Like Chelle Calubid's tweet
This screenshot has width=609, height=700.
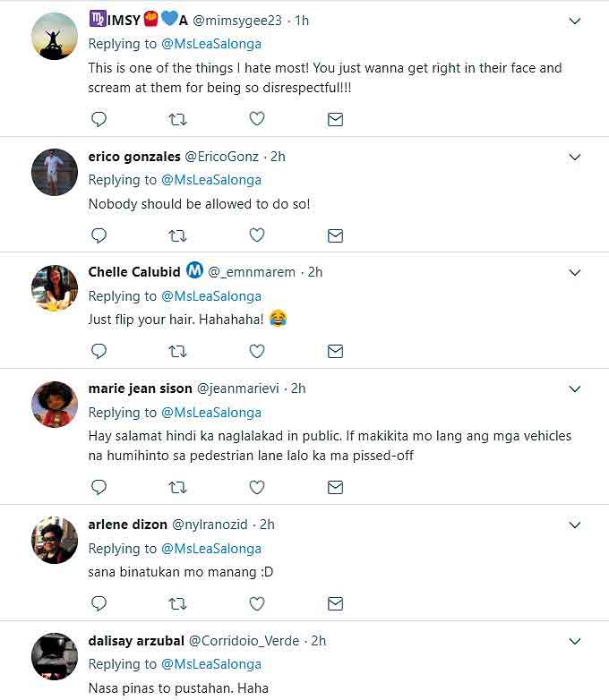tap(257, 352)
